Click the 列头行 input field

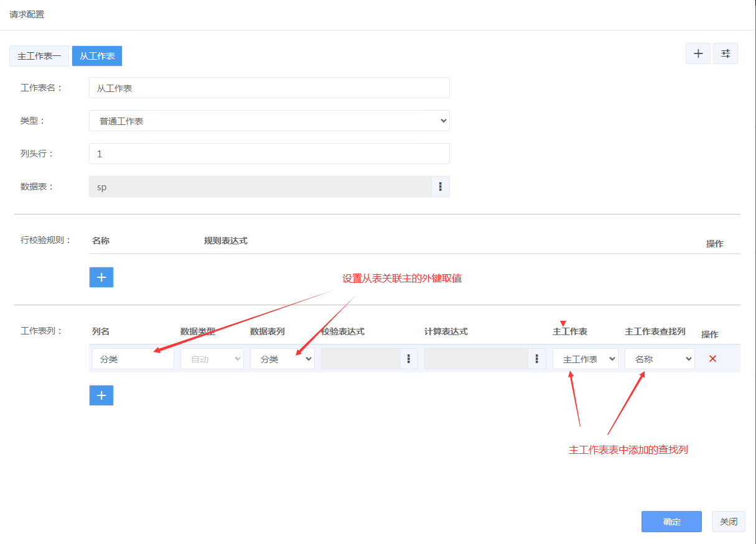click(x=269, y=154)
